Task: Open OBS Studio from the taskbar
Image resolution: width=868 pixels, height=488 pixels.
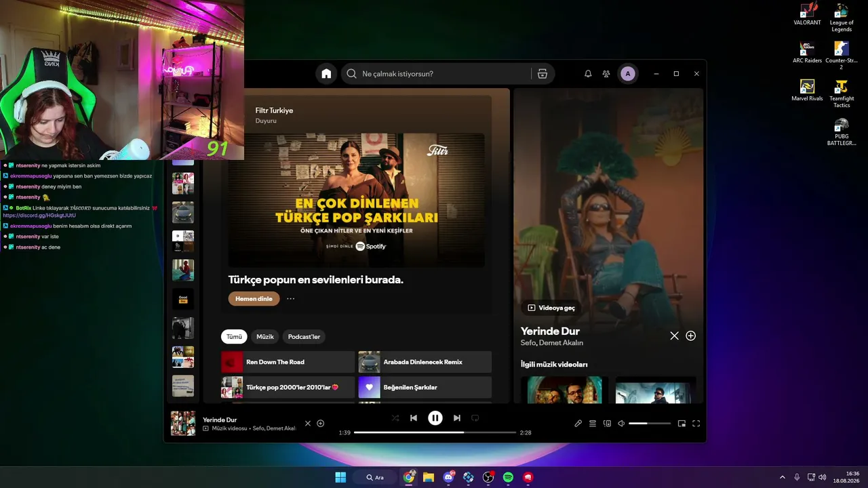Action: point(488,477)
